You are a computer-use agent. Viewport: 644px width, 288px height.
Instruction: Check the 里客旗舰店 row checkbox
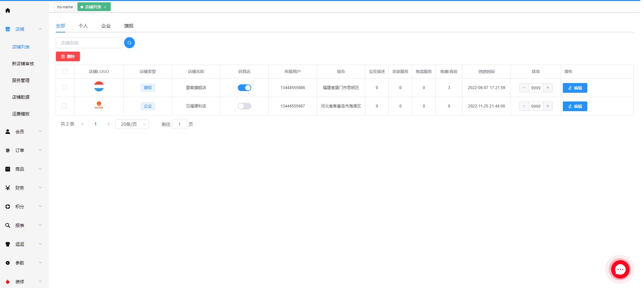(64, 87)
